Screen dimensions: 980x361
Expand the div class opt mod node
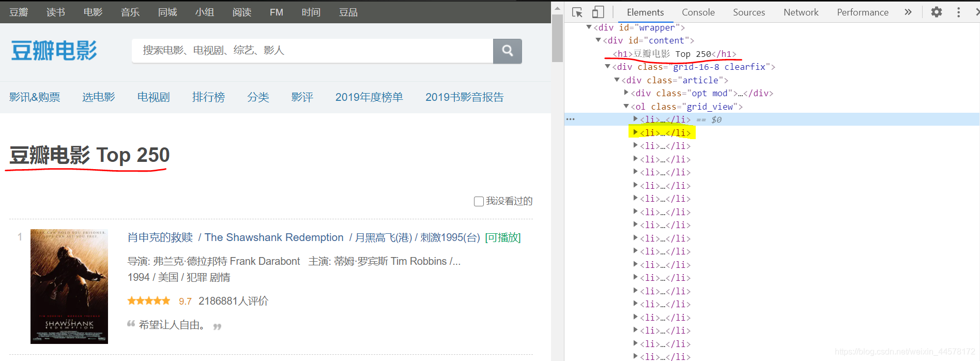626,93
